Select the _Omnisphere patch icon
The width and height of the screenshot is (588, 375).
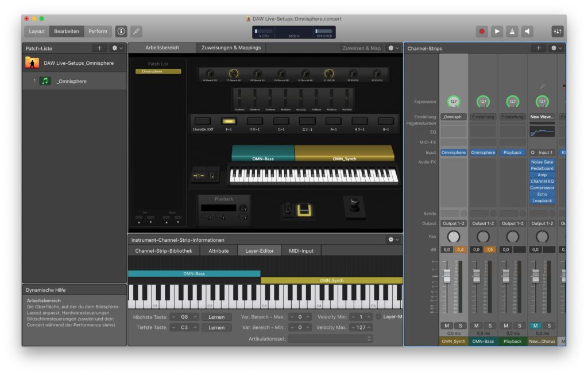[45, 81]
